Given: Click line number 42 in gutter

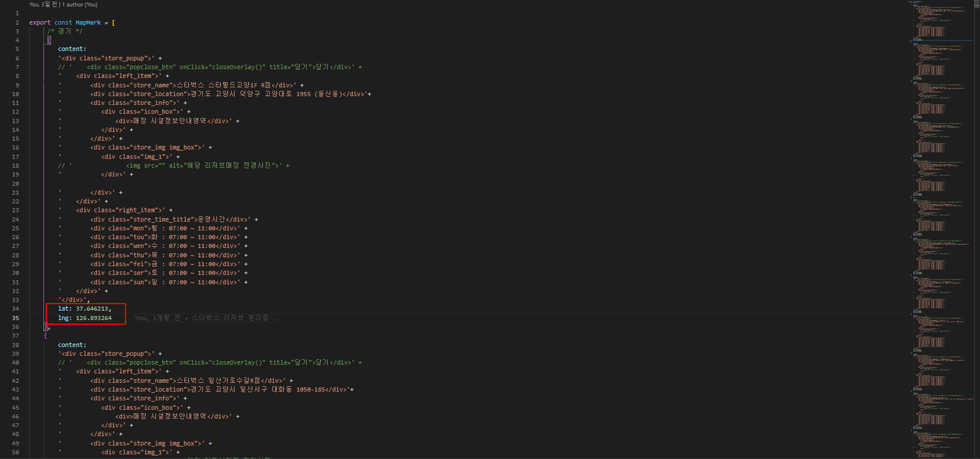Looking at the screenshot, I should (15, 380).
